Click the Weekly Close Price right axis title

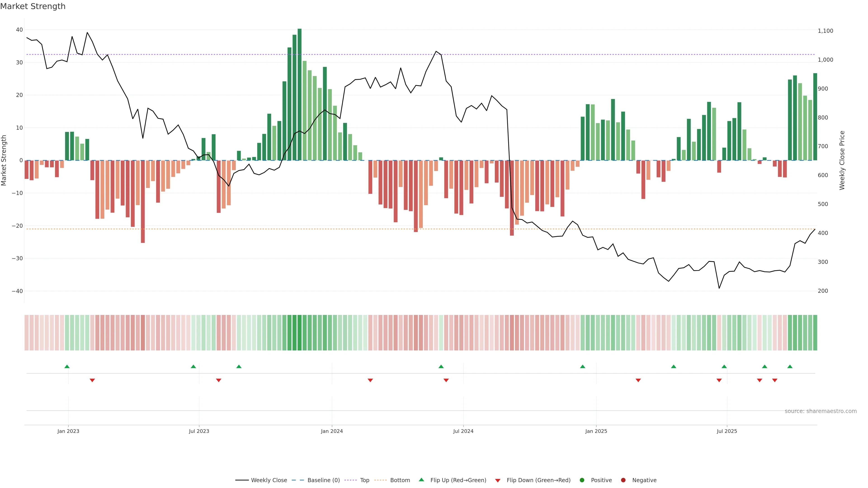pos(842,160)
